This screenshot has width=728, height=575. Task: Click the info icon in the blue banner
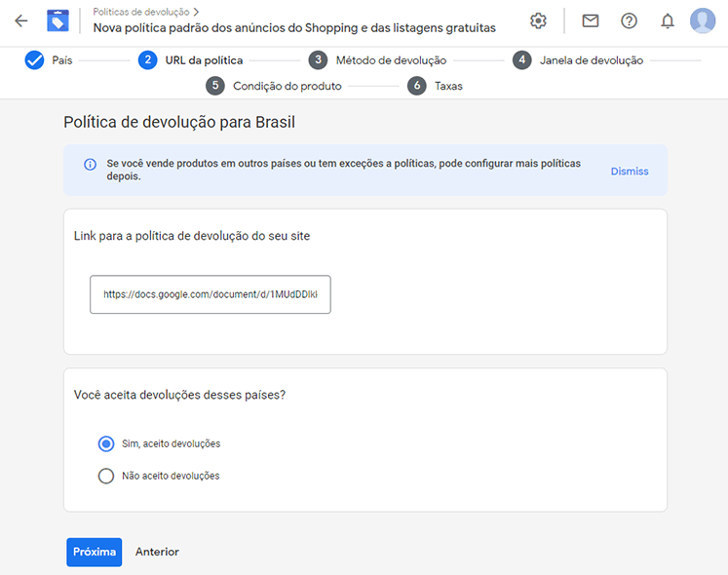(90, 165)
